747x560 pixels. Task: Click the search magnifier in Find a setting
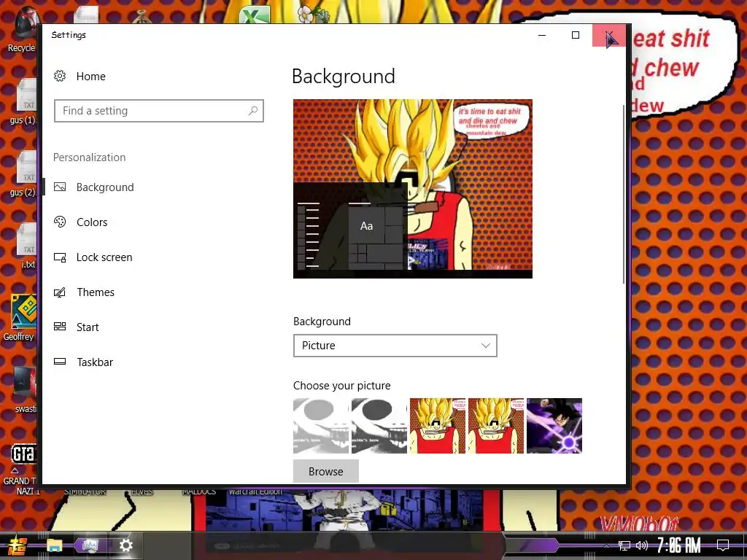point(253,111)
